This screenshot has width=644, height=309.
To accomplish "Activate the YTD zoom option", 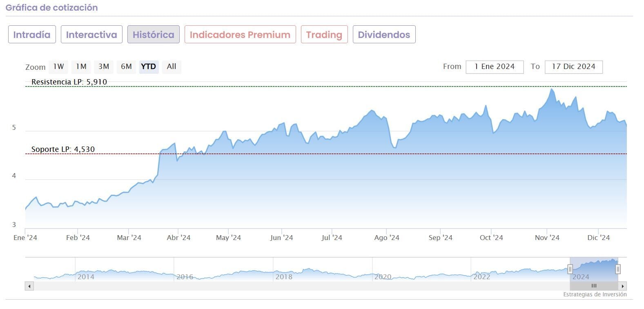I will pos(148,67).
